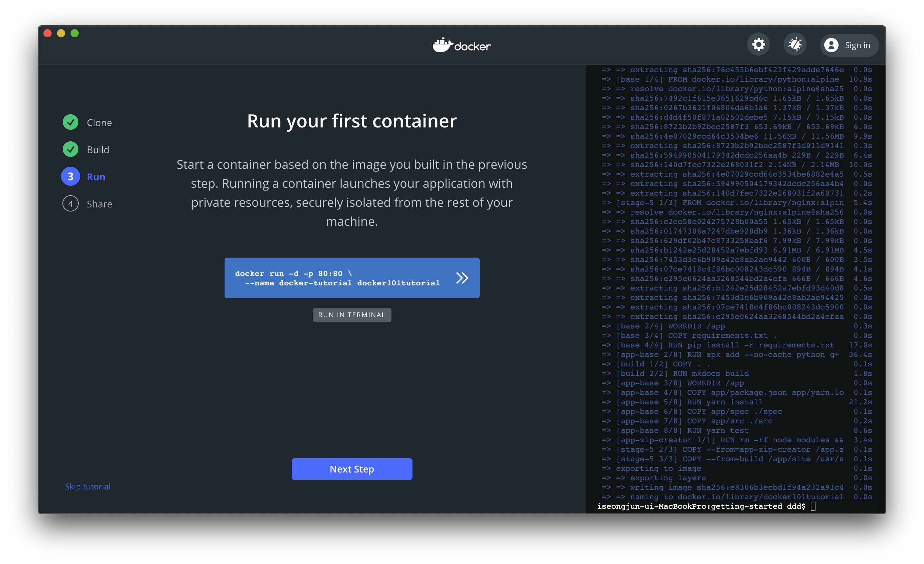The height and width of the screenshot is (564, 924).
Task: Click the terminal prompt cursor
Action: pos(813,507)
